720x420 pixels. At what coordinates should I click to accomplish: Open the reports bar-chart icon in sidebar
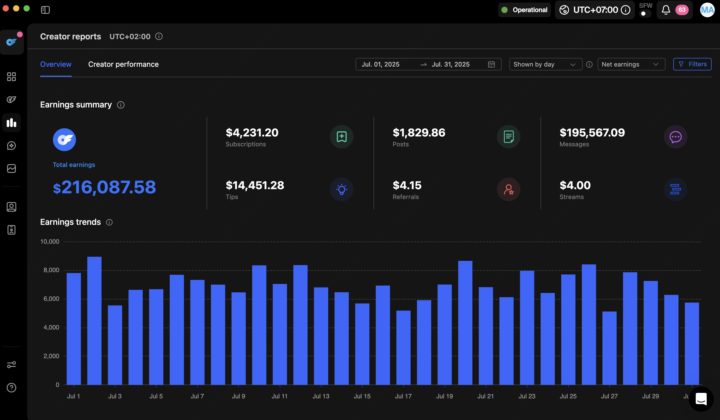coord(11,123)
